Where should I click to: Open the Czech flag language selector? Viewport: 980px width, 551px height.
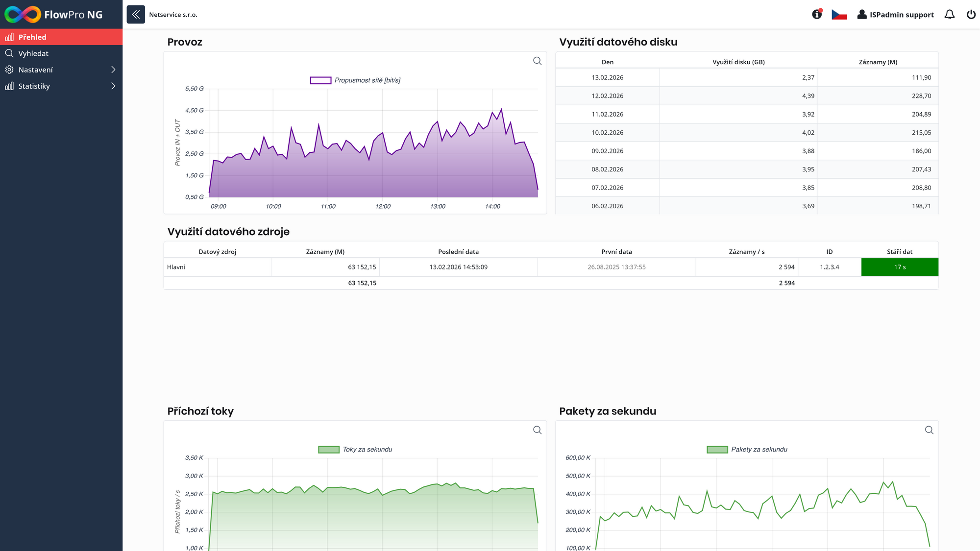coord(839,15)
